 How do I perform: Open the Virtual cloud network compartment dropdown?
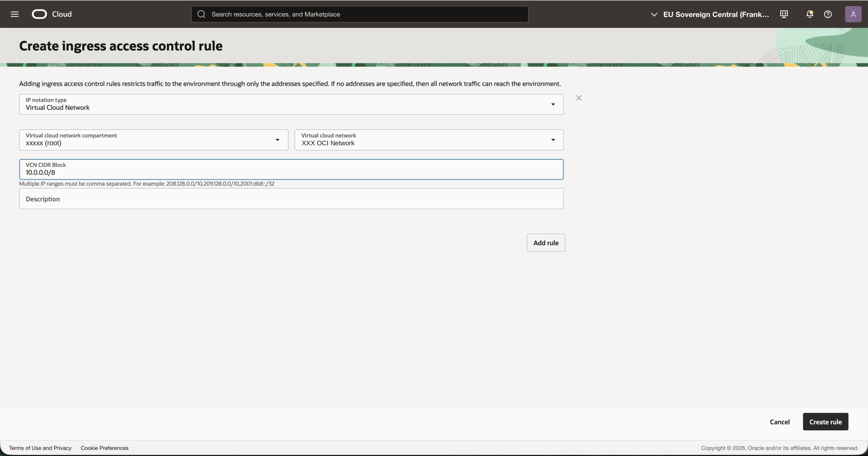tap(154, 140)
